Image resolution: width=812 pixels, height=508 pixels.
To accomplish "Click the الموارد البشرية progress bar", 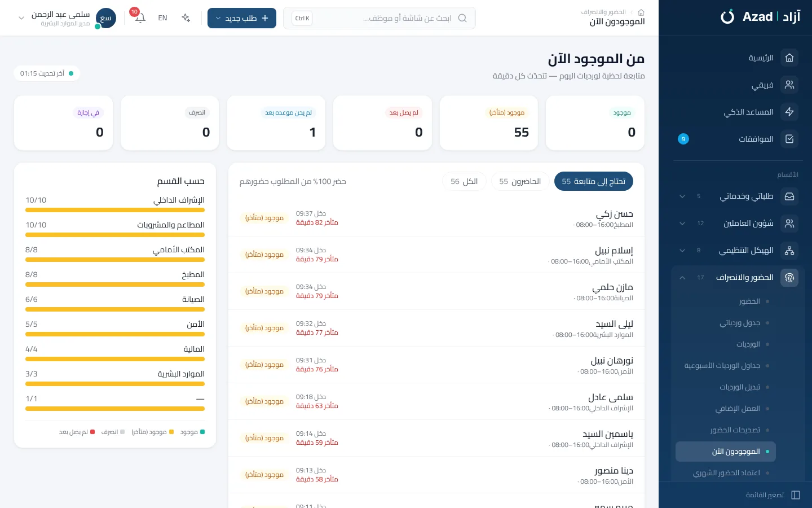I will (115, 384).
